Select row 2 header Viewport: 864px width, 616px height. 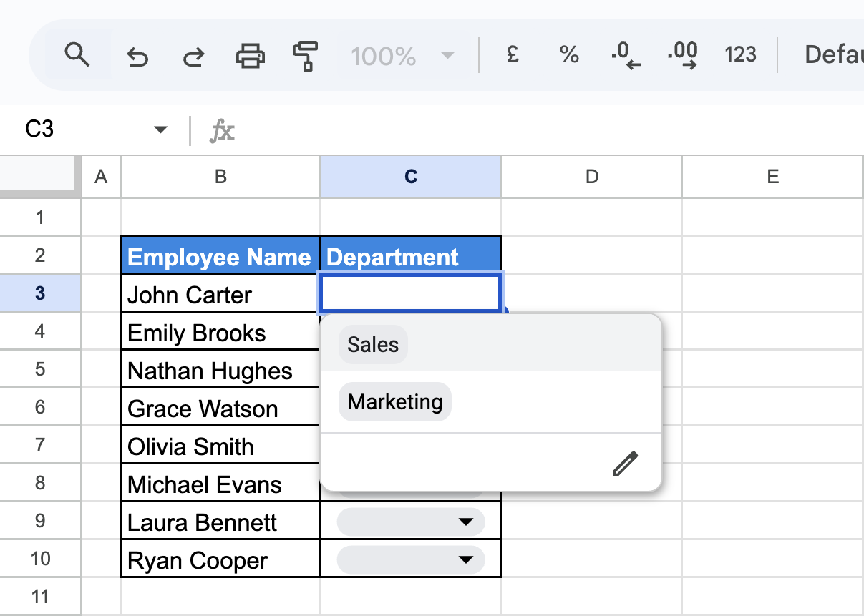tap(40, 255)
